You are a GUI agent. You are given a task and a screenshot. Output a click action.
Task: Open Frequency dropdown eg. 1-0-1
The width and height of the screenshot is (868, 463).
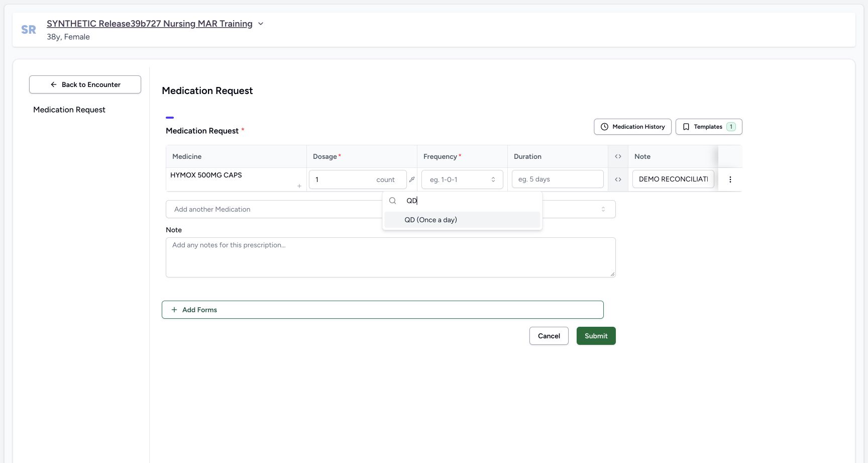pyautogui.click(x=462, y=179)
